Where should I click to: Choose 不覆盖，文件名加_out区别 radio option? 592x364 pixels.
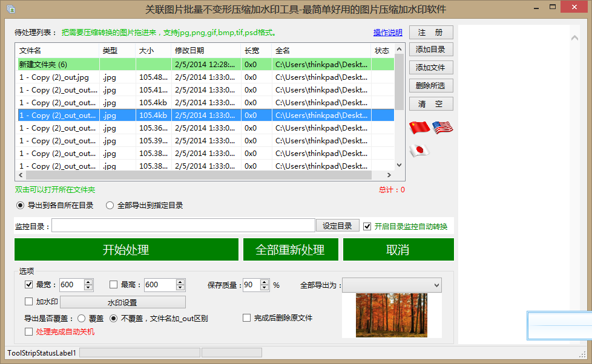(113, 319)
